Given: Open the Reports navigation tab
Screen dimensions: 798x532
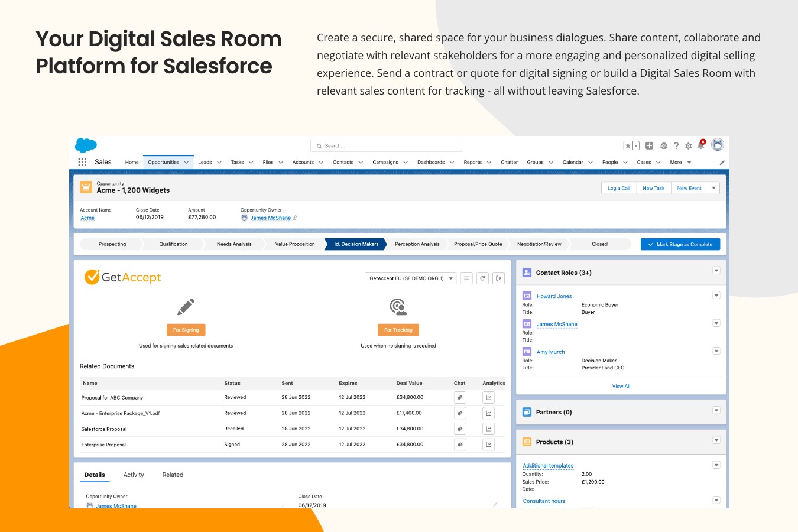Looking at the screenshot, I should [472, 162].
